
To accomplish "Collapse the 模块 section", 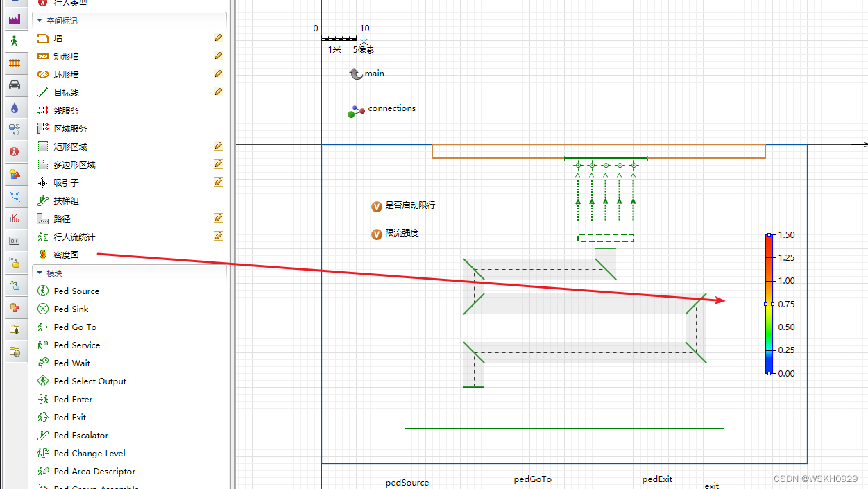I will coord(40,273).
